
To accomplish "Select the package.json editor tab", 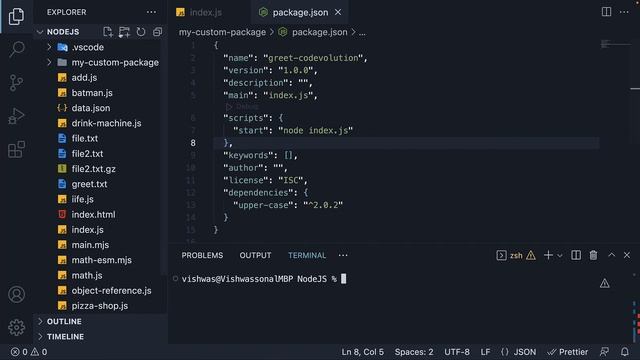I will (300, 12).
